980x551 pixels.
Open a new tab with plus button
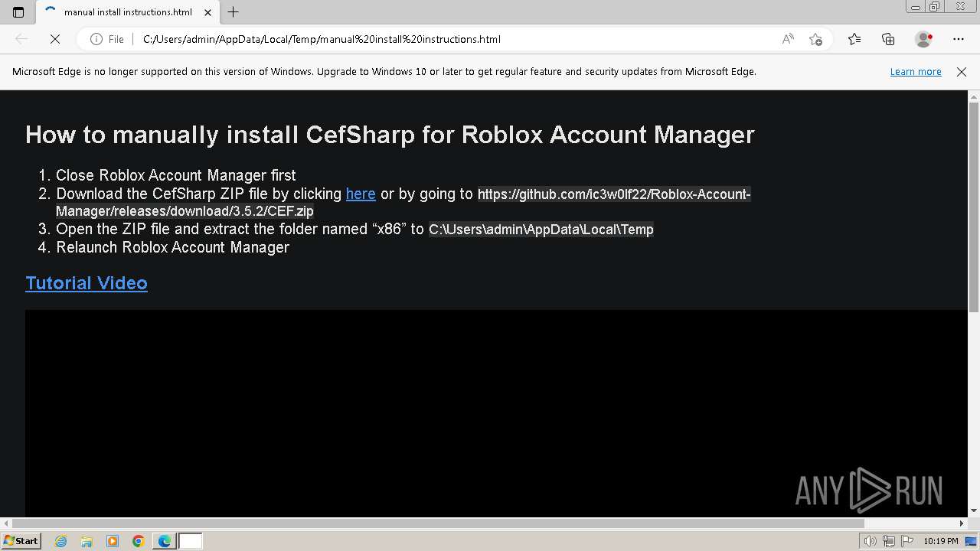pyautogui.click(x=234, y=12)
